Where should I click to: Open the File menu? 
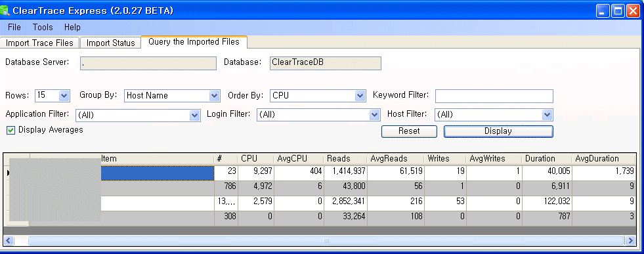coord(14,27)
